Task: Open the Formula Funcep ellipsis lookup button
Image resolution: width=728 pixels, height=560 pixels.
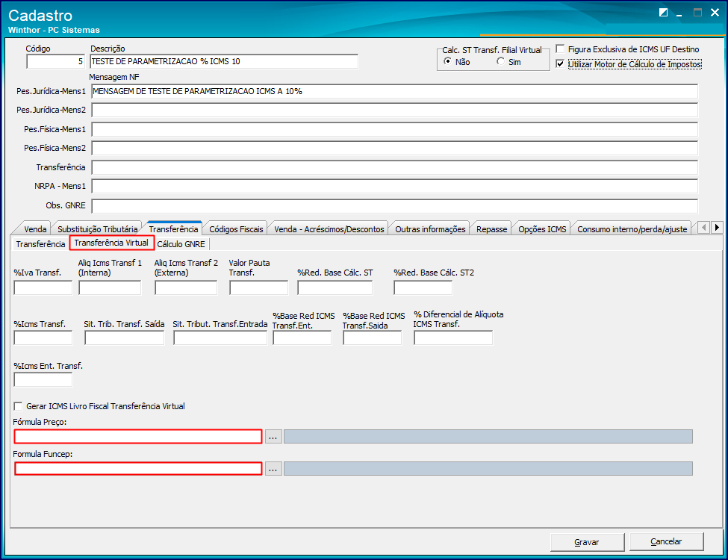Action: [273, 468]
